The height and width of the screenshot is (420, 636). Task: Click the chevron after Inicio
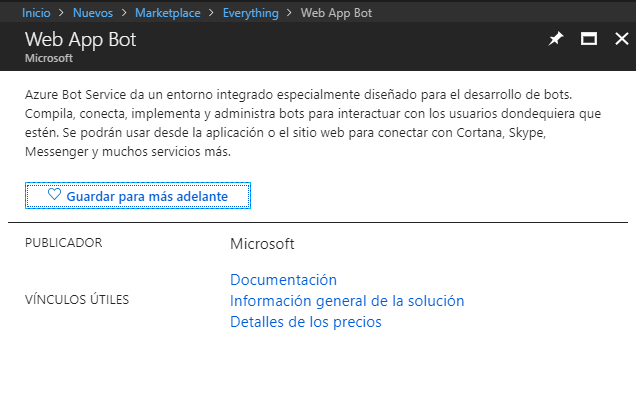[x=62, y=13]
